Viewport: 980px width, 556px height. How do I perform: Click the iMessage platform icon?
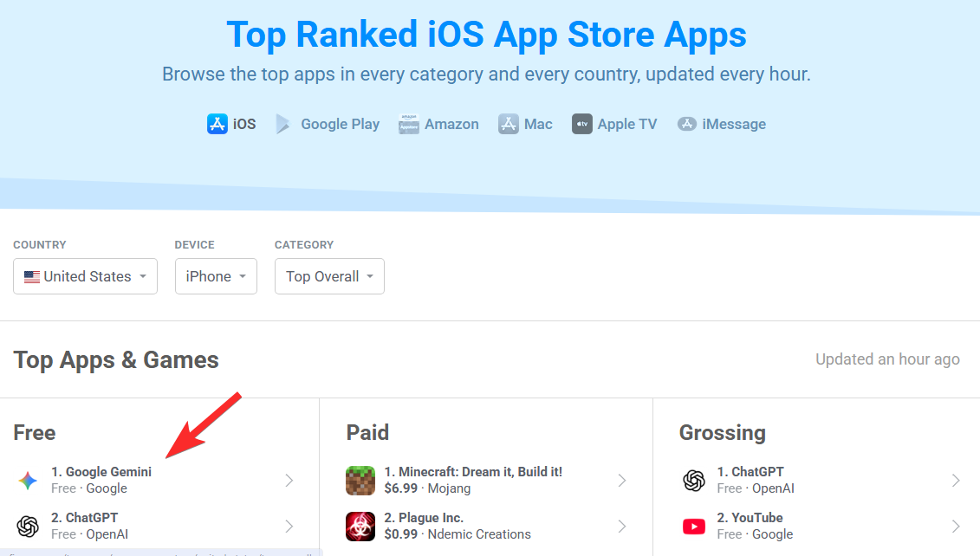coord(687,124)
